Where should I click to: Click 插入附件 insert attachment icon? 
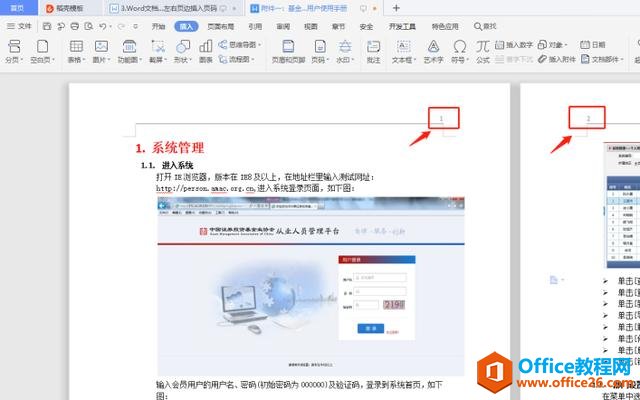point(542,59)
